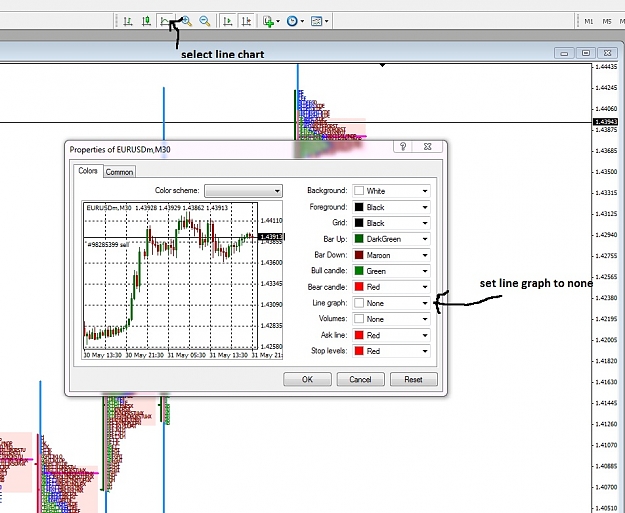The width and height of the screenshot is (625, 513).
Task: Open the Ask line Red dropdown
Action: coord(391,335)
